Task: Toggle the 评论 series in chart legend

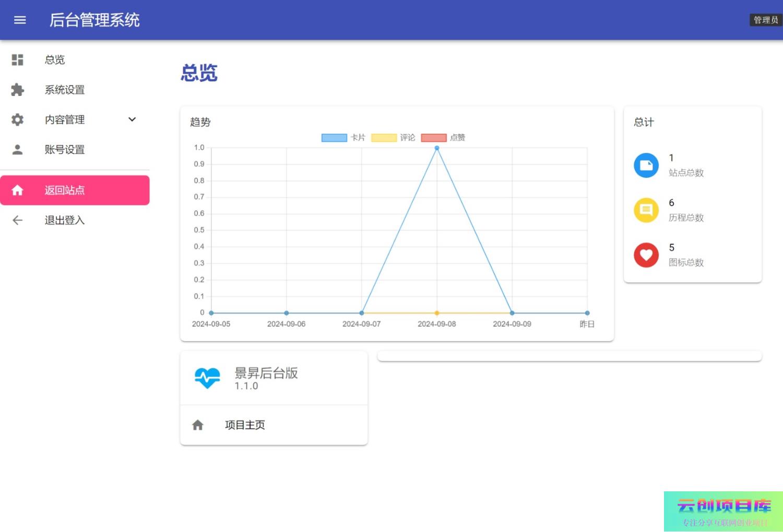Action: 393,138
